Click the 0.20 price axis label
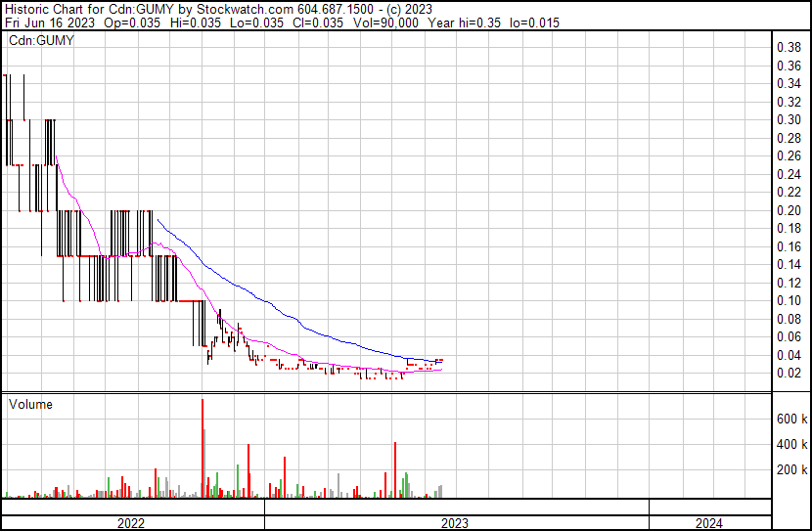 point(788,210)
